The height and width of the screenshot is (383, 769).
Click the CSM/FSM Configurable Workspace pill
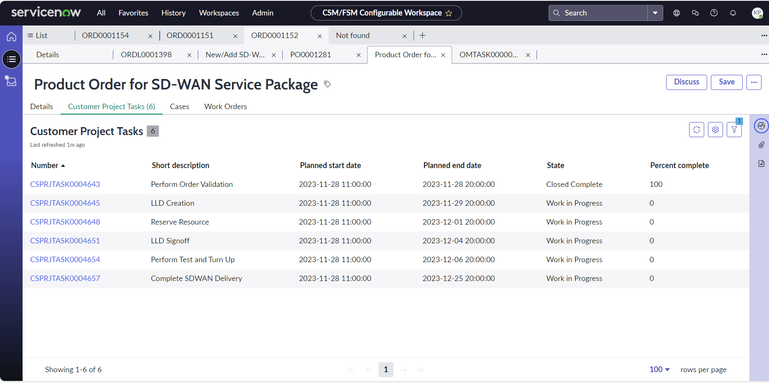[386, 13]
